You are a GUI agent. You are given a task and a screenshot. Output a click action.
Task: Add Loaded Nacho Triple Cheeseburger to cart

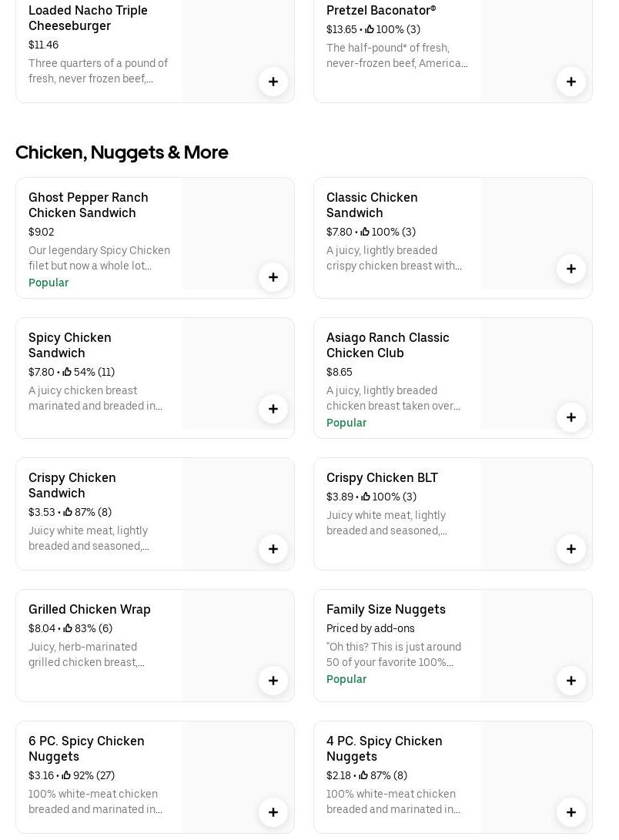[x=273, y=82]
